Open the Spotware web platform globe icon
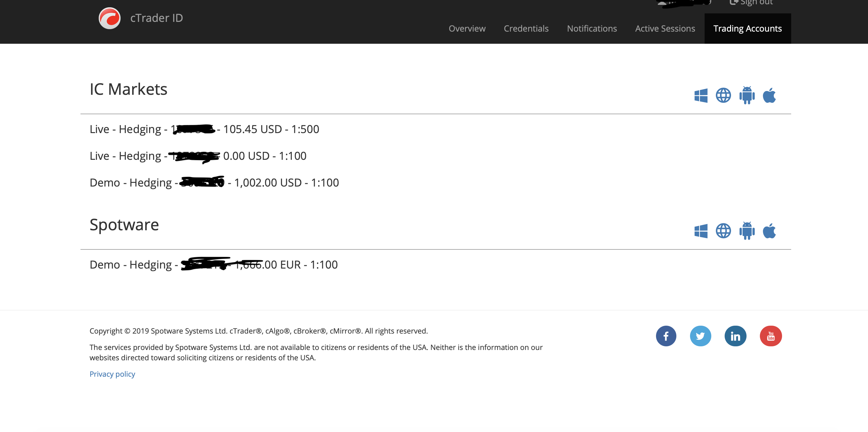868x432 pixels. click(x=723, y=231)
